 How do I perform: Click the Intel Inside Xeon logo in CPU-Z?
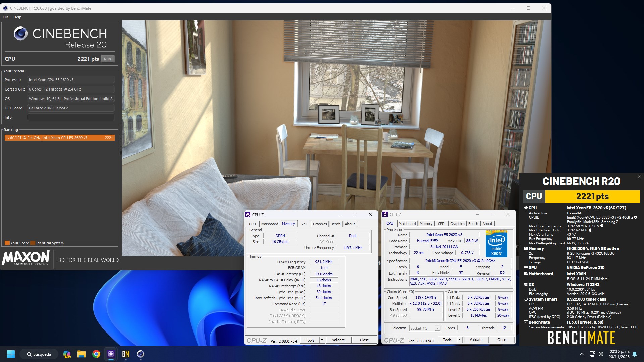[x=496, y=244]
